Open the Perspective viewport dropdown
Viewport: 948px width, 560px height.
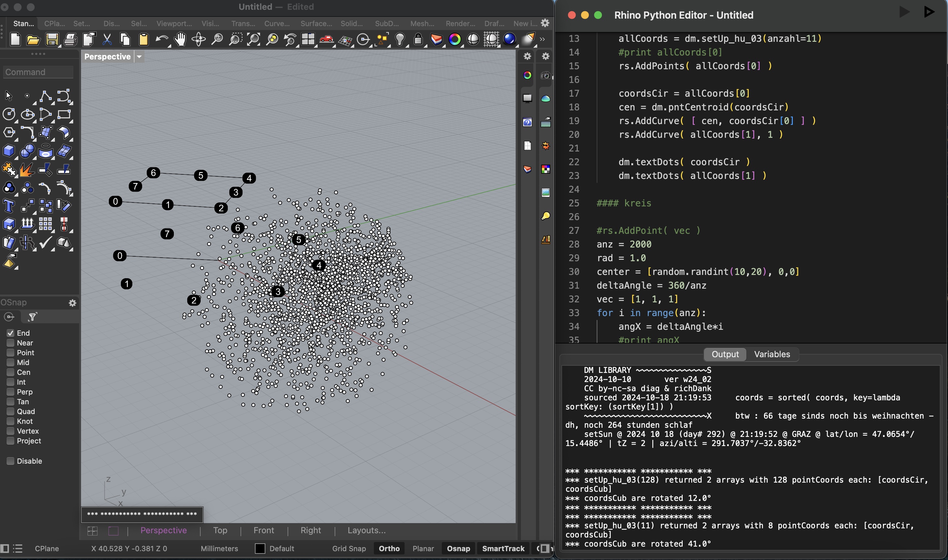139,56
